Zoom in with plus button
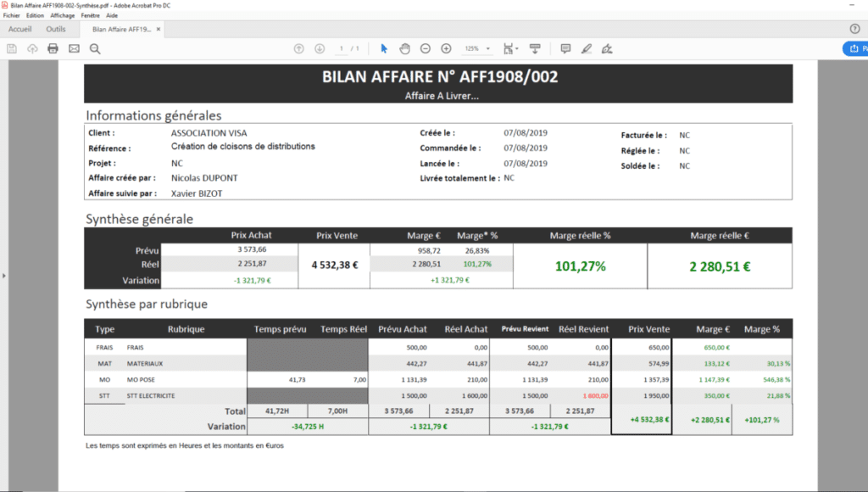This screenshot has width=868, height=492. coord(446,48)
